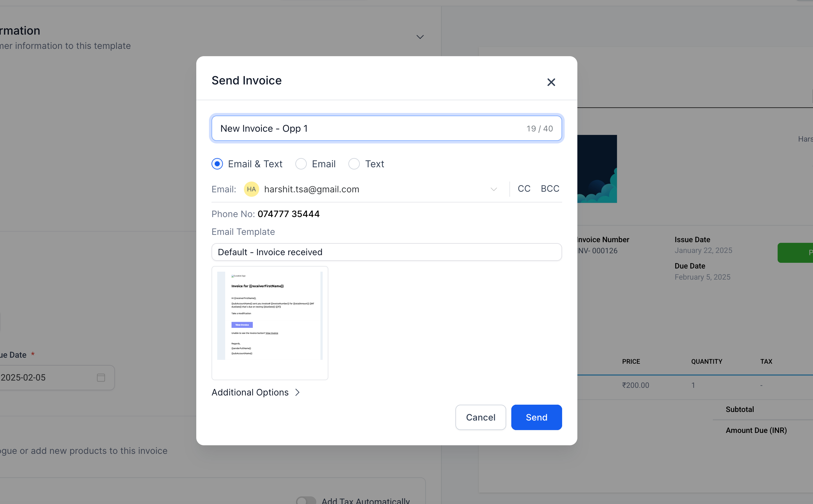The height and width of the screenshot is (504, 813).
Task: Click the email template preview thumbnail
Action: pyautogui.click(x=270, y=322)
